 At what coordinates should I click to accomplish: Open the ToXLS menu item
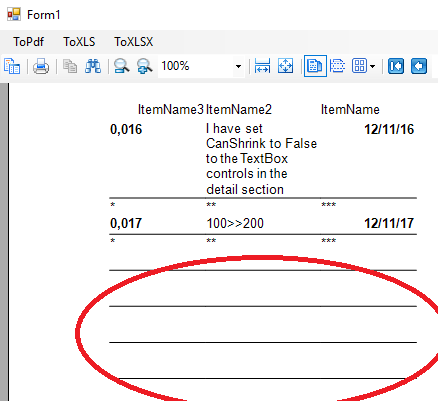79,42
